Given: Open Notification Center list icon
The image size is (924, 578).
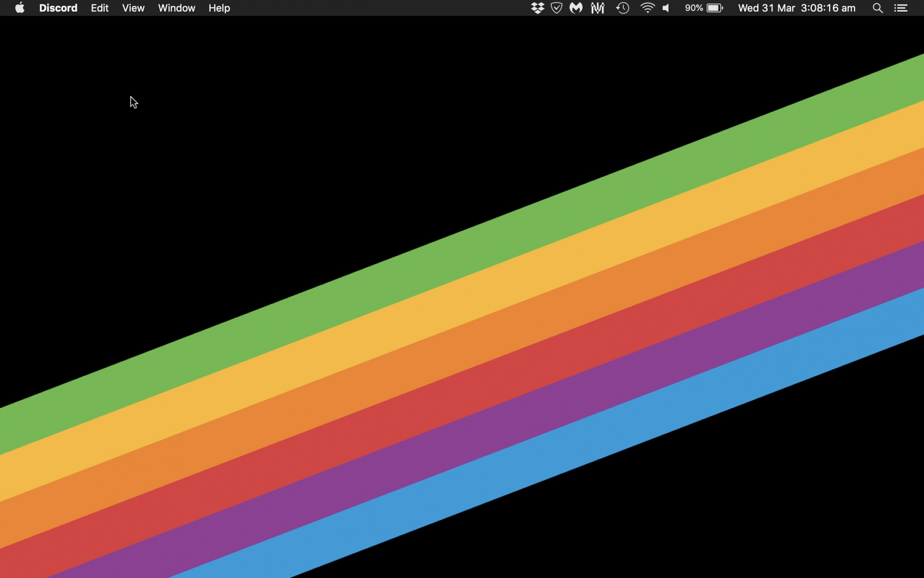Looking at the screenshot, I should [901, 8].
